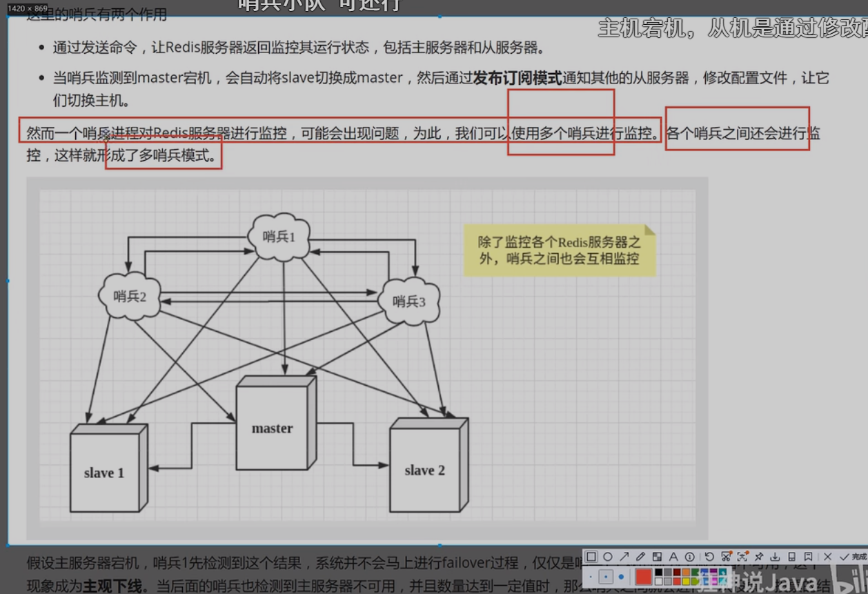Select the mosaic blur tool
868x594 pixels.
(x=657, y=557)
